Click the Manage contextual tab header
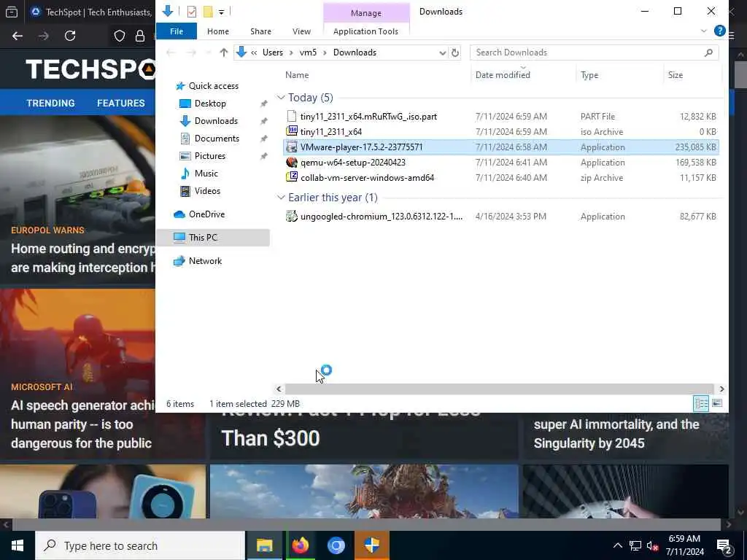 click(x=366, y=13)
